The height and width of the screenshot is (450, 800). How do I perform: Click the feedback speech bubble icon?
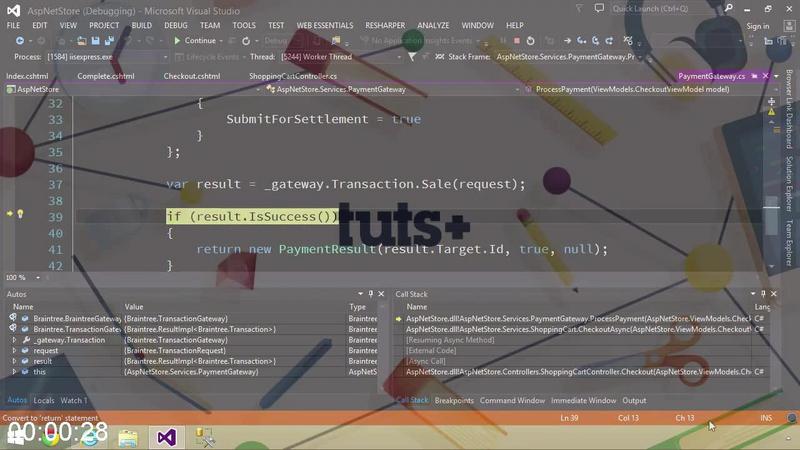point(599,9)
